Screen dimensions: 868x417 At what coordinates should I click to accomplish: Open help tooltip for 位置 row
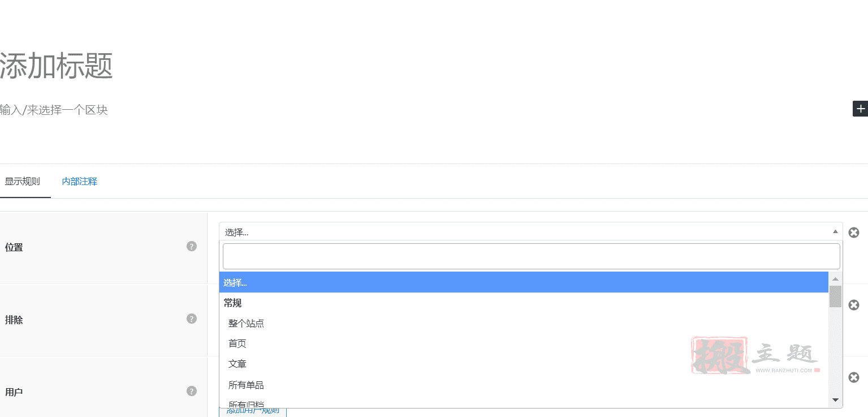[x=192, y=246]
